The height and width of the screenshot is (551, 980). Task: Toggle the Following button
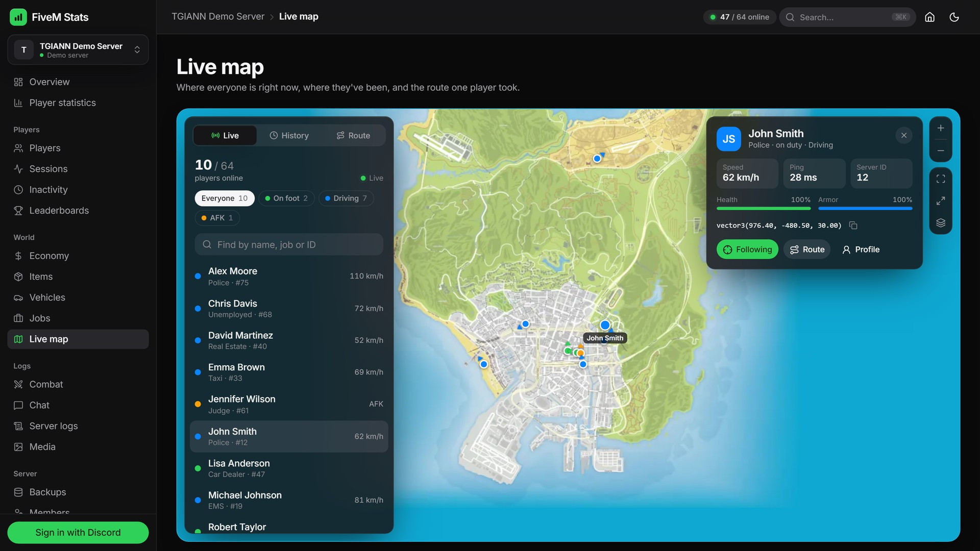tap(747, 249)
